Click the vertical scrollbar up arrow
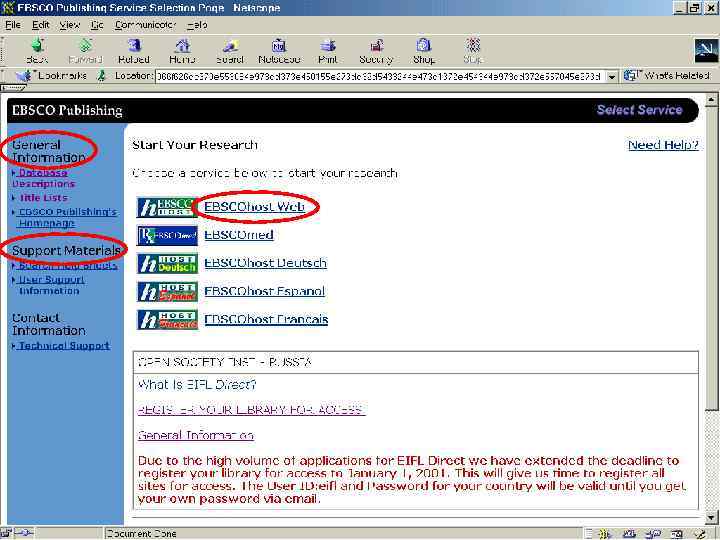This screenshot has width=720, height=540. tap(711, 99)
